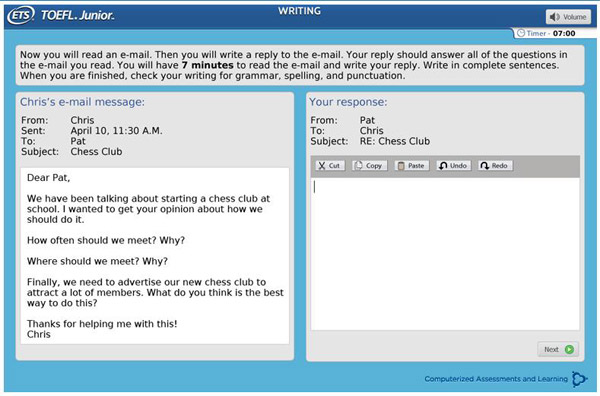Image resolution: width=600 pixels, height=396 pixels.
Task: Click the "Dear Pat," greeting line
Action: 49,178
